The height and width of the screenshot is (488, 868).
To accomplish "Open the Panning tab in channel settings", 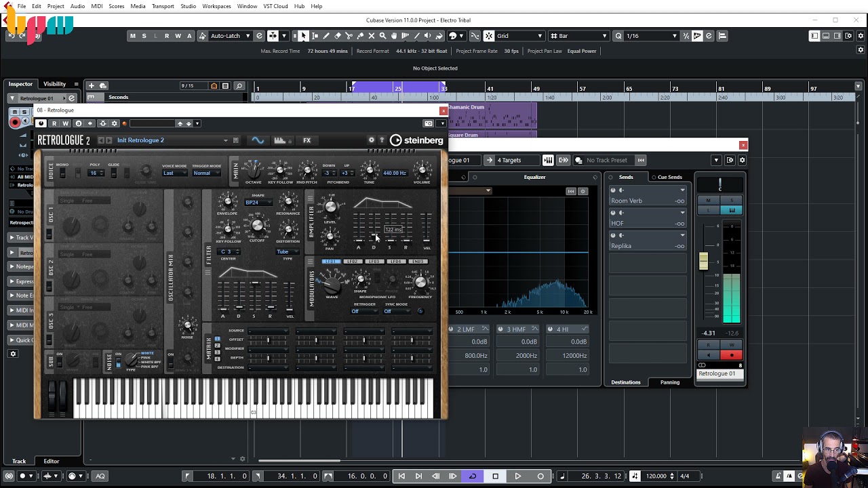I will coord(670,382).
